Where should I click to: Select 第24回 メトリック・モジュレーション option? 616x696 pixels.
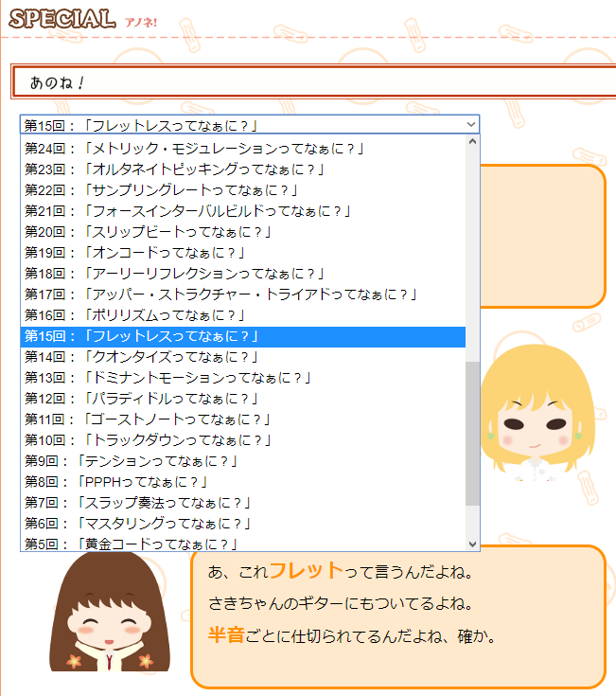pos(243,149)
